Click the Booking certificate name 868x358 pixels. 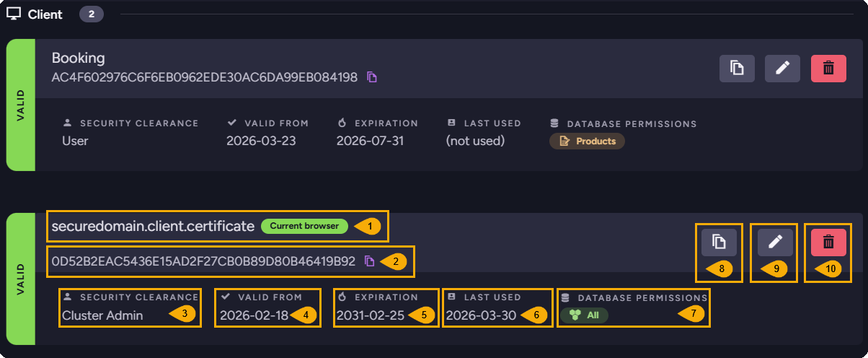(78, 58)
